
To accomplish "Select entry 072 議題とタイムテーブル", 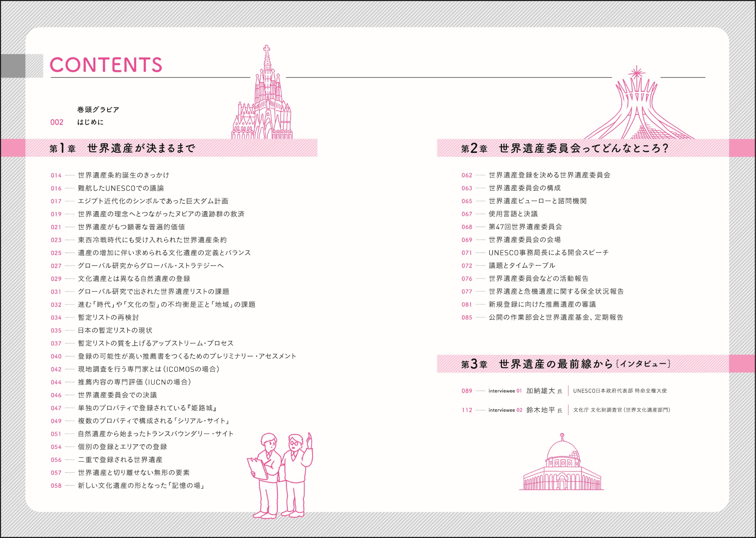I will coord(508,265).
